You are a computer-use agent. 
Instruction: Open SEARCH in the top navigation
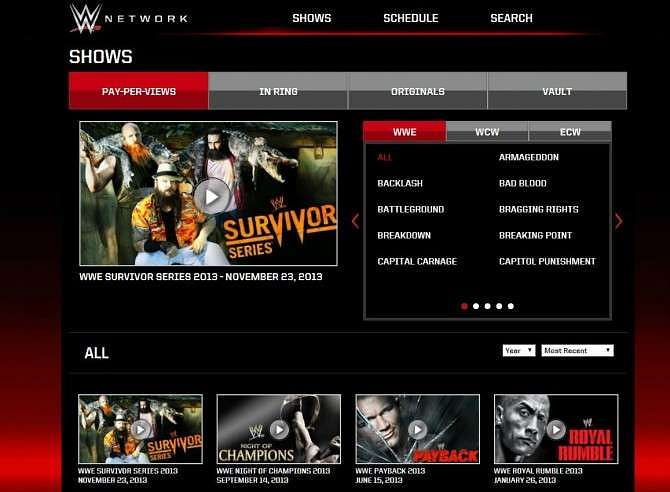click(511, 18)
